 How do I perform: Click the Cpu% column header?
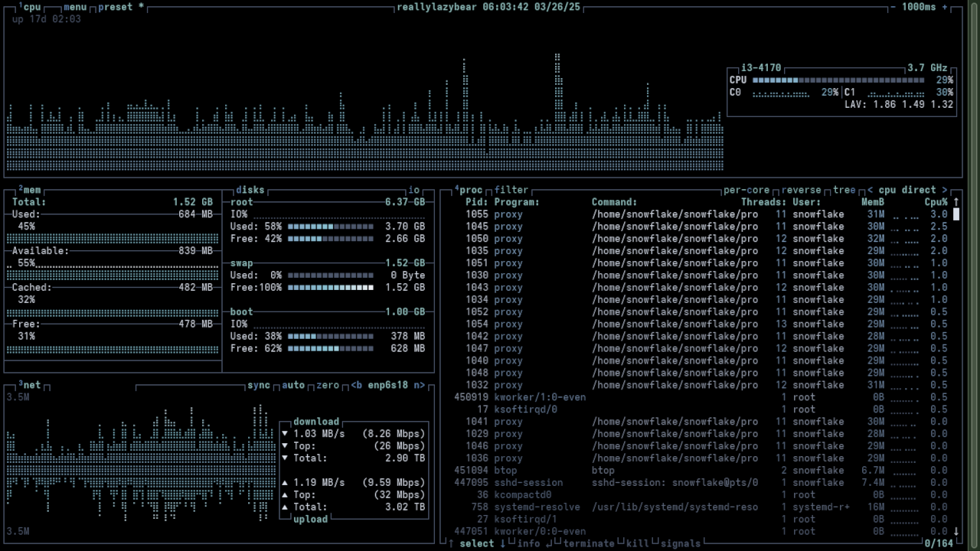coord(936,202)
